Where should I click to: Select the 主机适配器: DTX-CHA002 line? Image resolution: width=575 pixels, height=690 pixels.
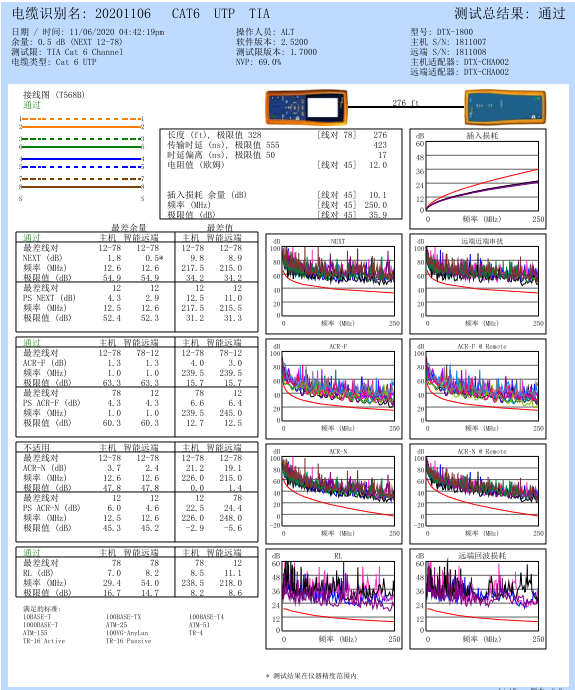pyautogui.click(x=460, y=62)
